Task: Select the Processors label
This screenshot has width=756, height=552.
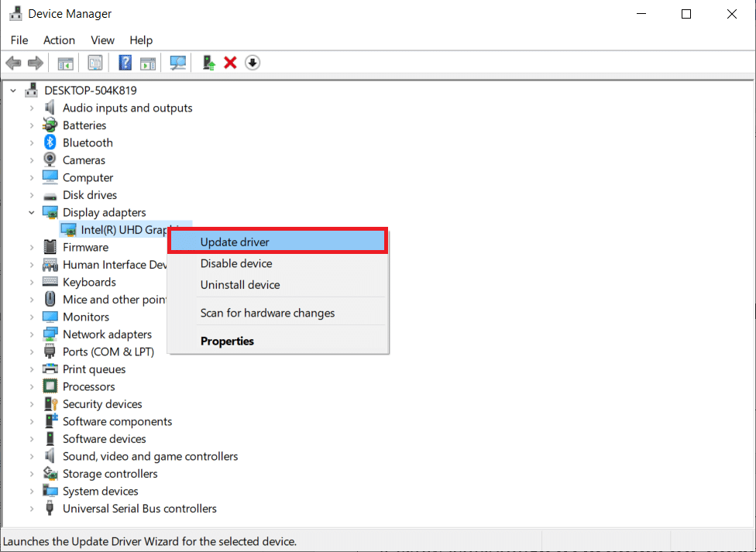Action: (x=89, y=386)
